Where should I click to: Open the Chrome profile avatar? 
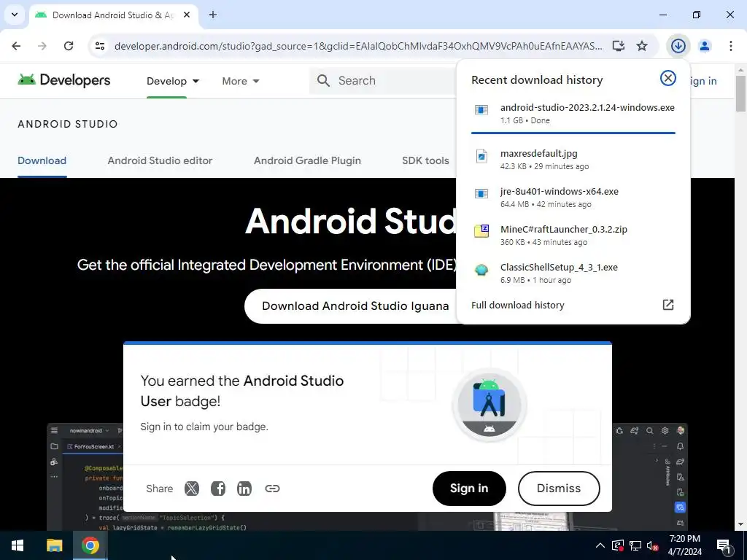click(x=704, y=46)
